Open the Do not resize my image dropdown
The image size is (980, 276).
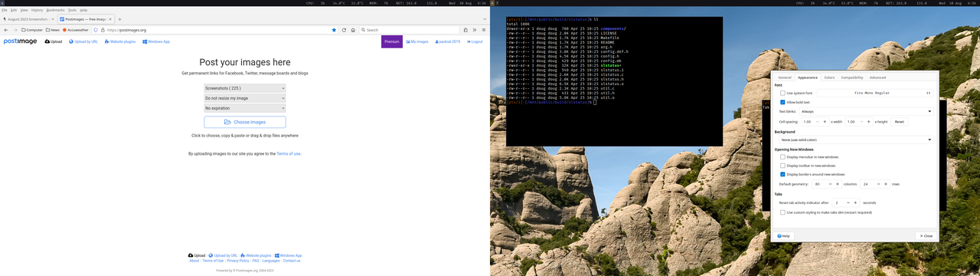pos(245,98)
